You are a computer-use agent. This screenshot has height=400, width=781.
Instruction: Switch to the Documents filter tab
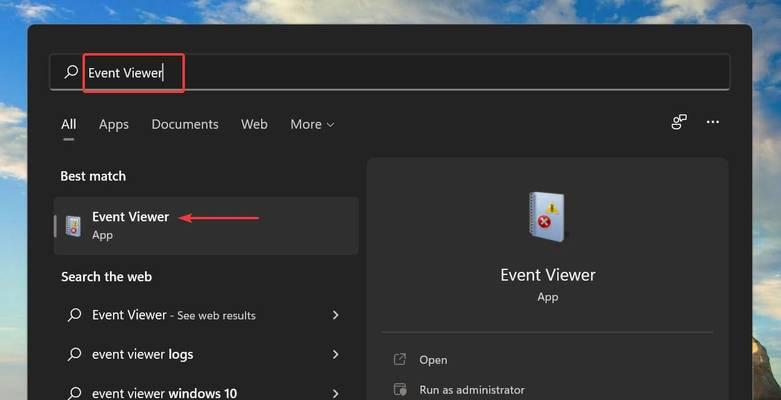tap(185, 124)
